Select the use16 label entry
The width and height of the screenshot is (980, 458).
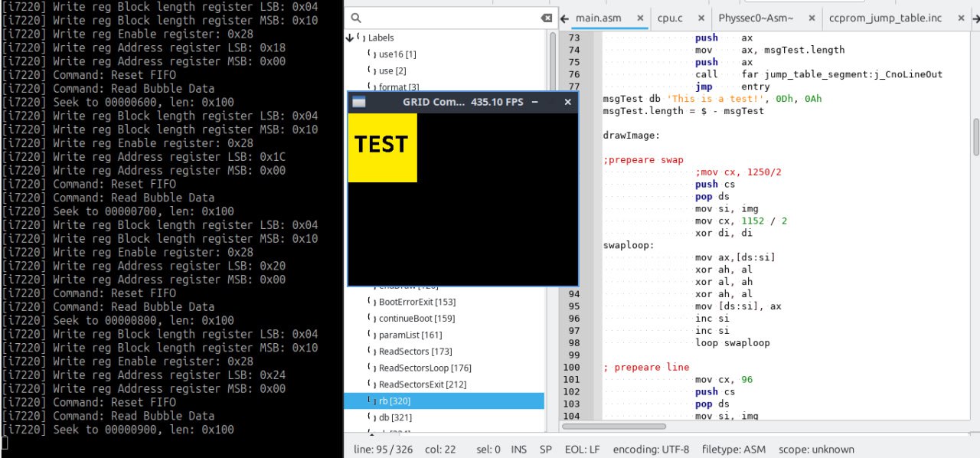[397, 54]
